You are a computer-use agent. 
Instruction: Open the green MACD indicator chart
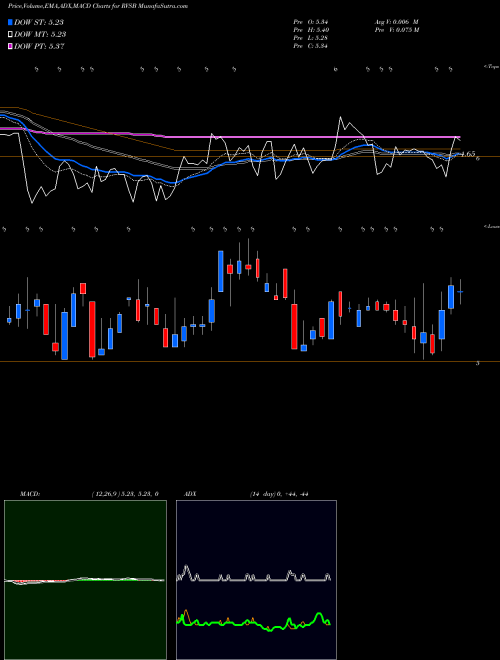85,580
